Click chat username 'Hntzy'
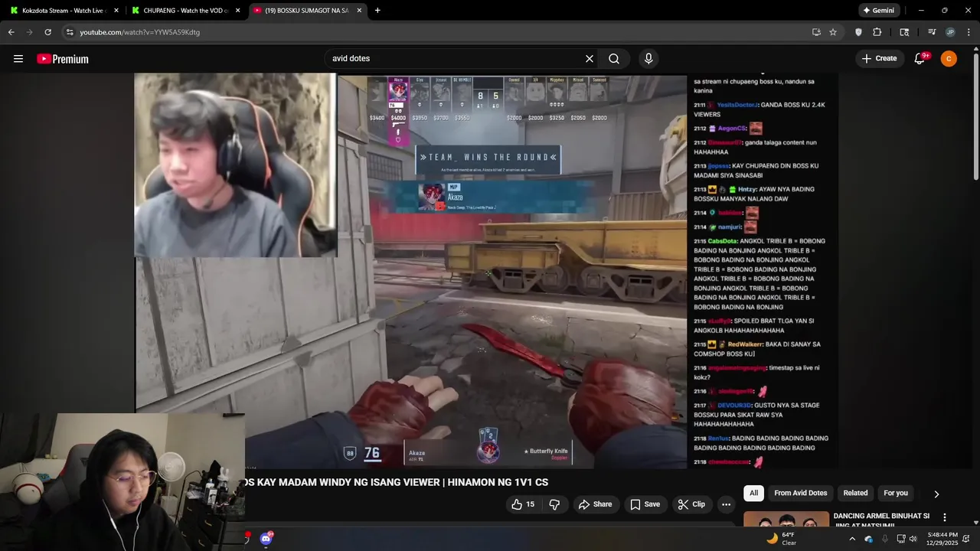This screenshot has width=980, height=551. click(x=747, y=189)
